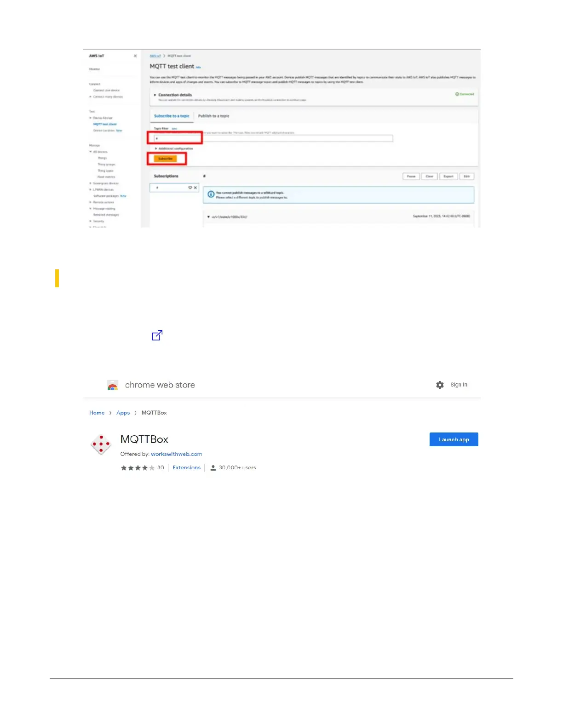Click the Pause button
Viewport: 563px width, 728px height.
[x=411, y=176]
